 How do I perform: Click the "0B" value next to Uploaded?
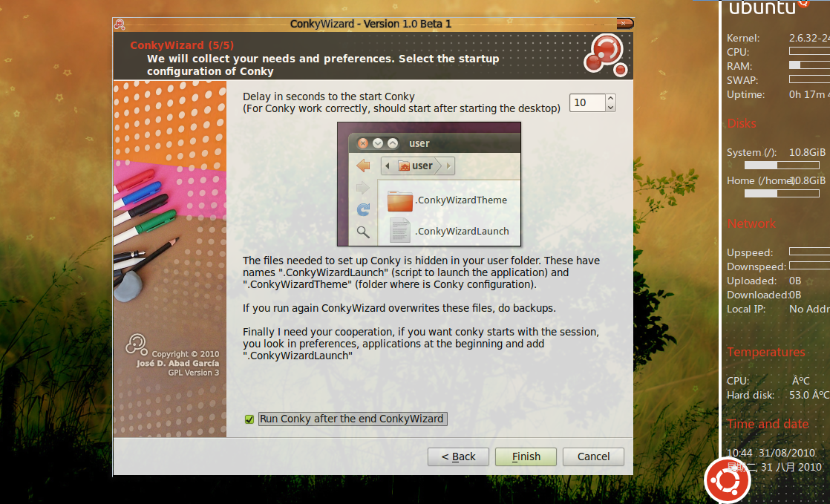coord(795,281)
